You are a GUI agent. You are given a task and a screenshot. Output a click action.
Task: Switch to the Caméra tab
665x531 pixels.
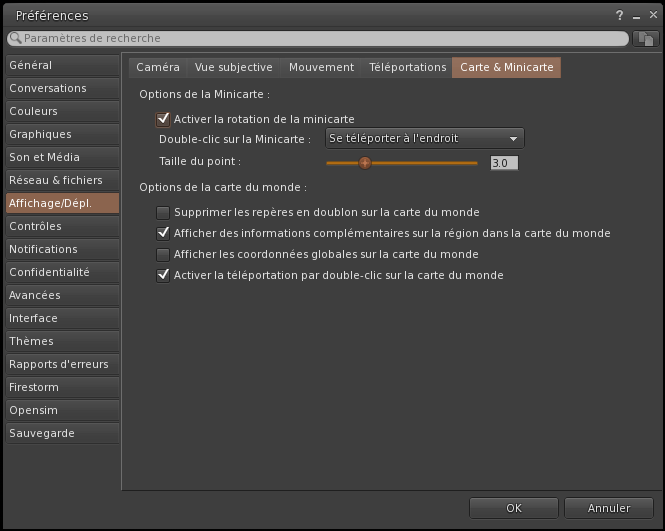pos(158,67)
